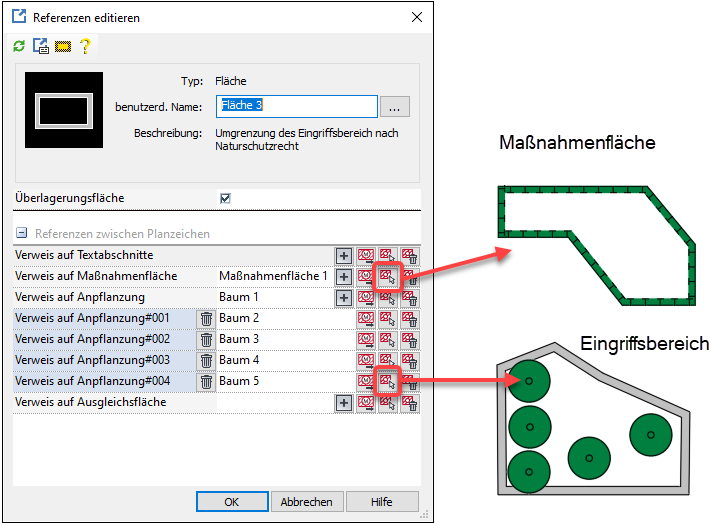Image resolution: width=718 pixels, height=523 pixels.
Task: Open Hilfe from the dialog buttons
Action: 381,502
